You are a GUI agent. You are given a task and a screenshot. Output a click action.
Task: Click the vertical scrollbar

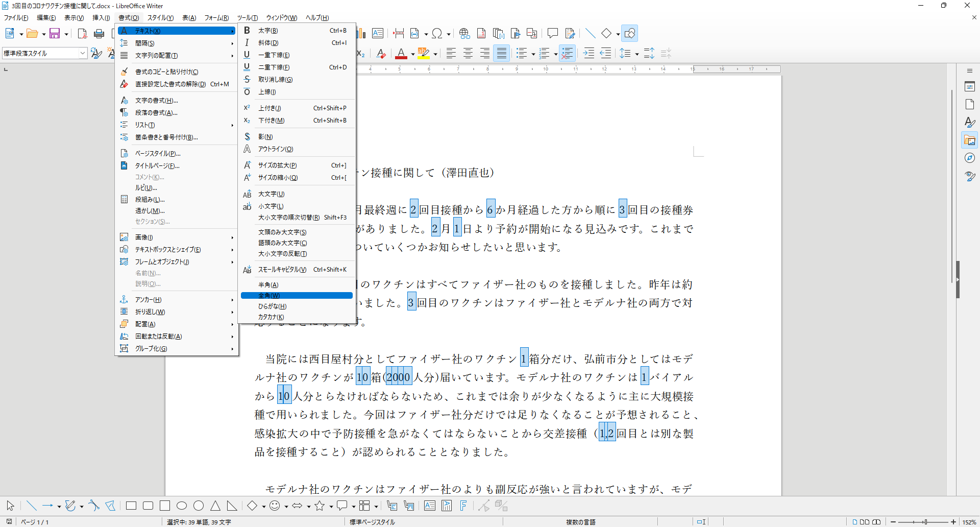point(952,186)
